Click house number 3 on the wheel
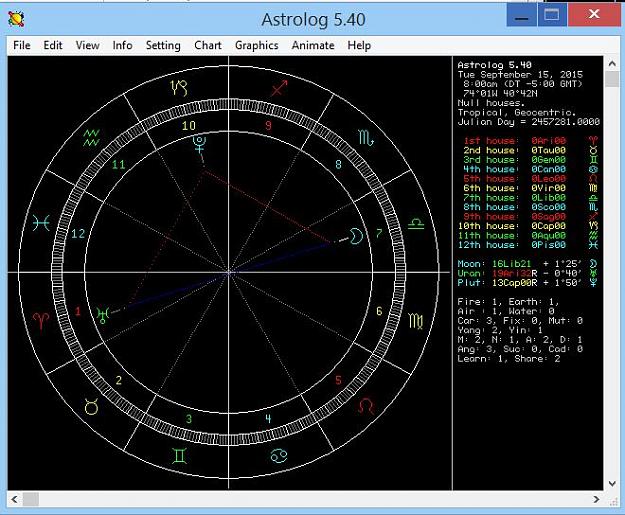 click(x=189, y=419)
